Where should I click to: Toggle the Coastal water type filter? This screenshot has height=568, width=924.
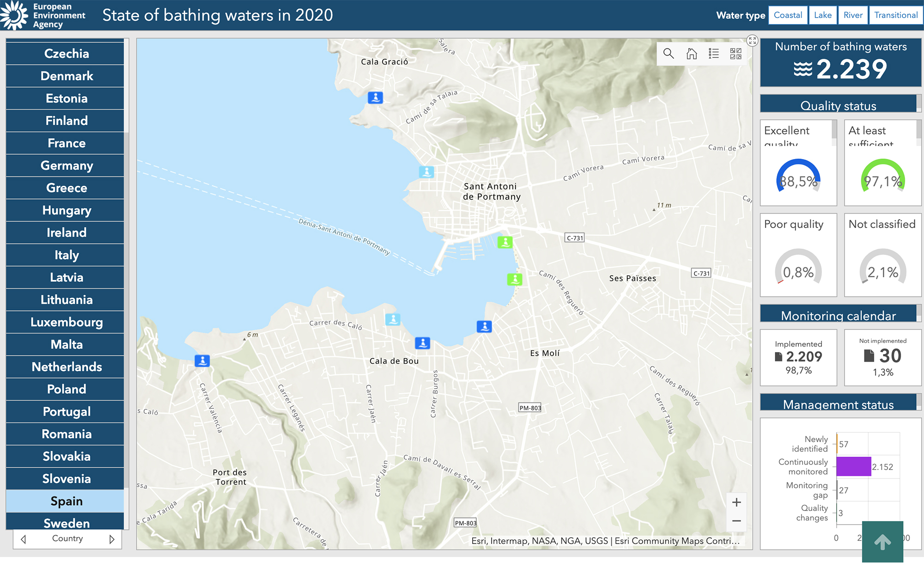click(x=788, y=15)
